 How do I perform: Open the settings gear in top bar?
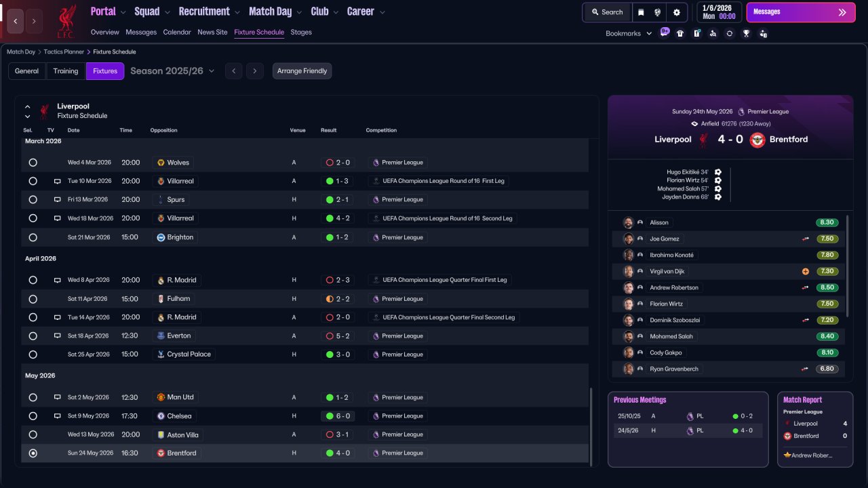point(676,12)
